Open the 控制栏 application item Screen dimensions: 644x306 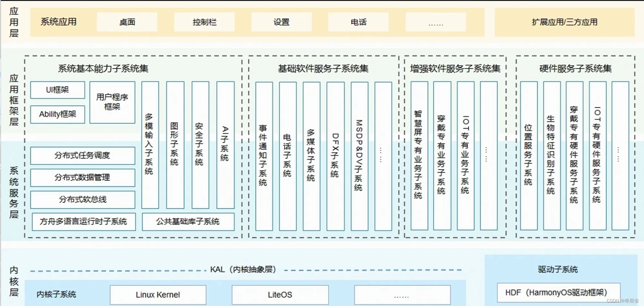(x=204, y=22)
